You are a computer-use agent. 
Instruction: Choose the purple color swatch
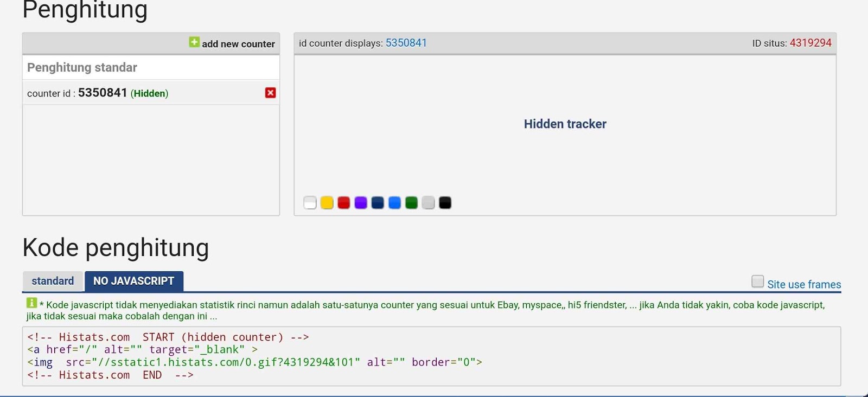361,203
